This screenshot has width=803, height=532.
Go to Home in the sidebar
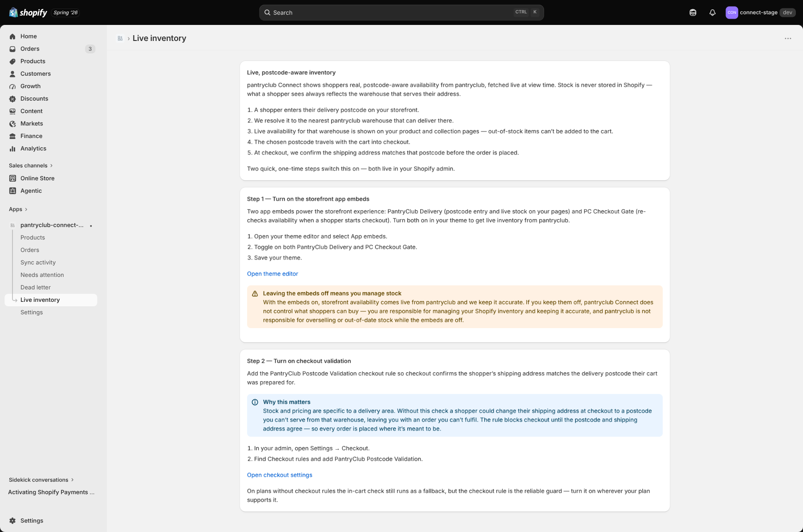click(28, 37)
